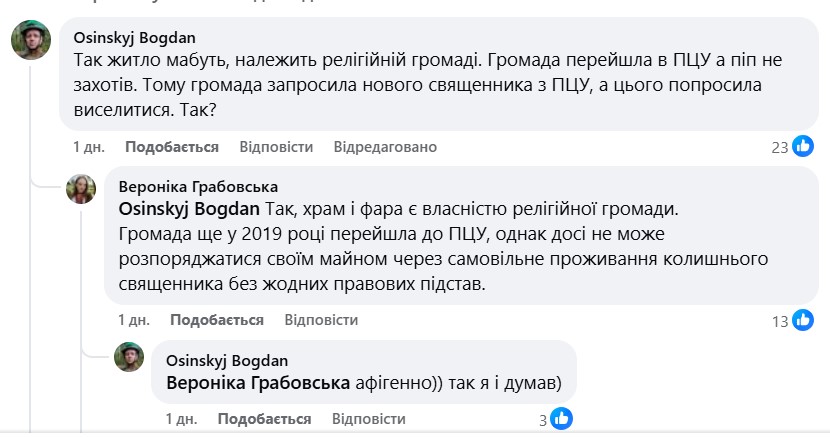Click Вероніка Грабовська mention in last reply
Viewport: 830px width, 437px height.
257,382
